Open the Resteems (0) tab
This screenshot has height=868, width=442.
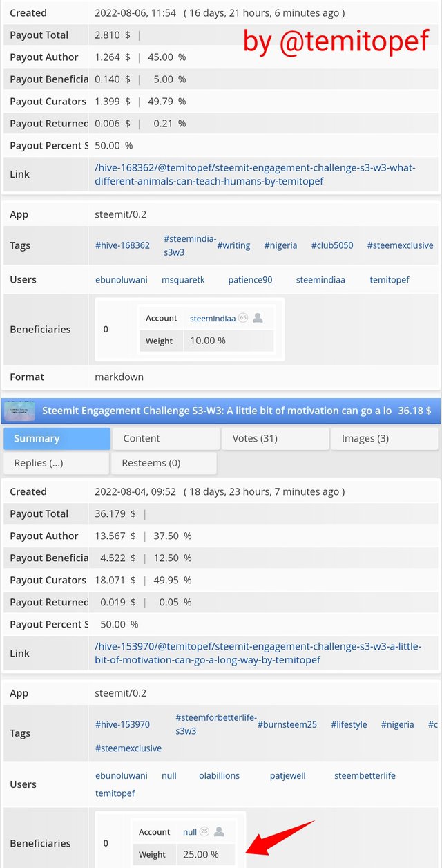(165, 463)
